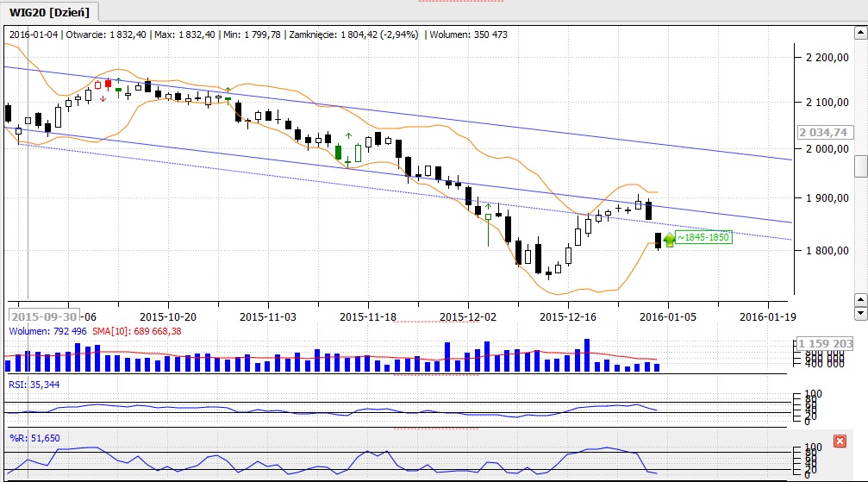
Task: Click the red SMA[10] indicator label
Action: point(148,330)
